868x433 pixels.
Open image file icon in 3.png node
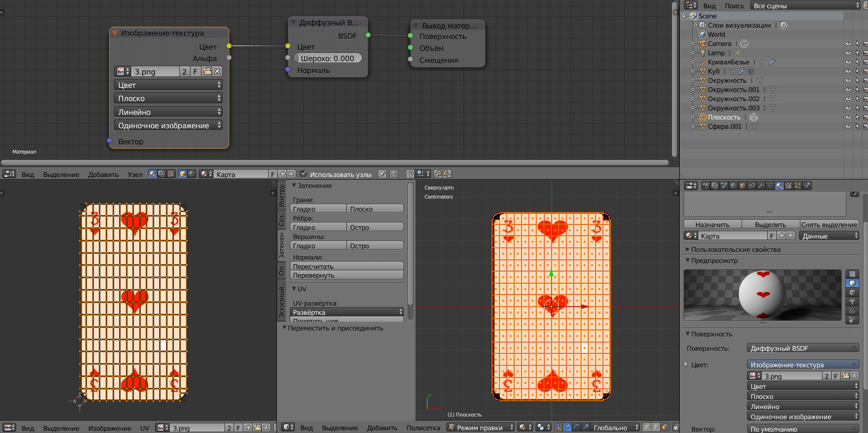tap(207, 71)
